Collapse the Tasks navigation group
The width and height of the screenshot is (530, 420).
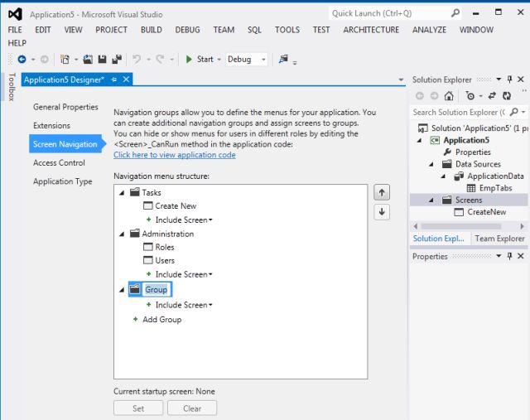click(122, 193)
